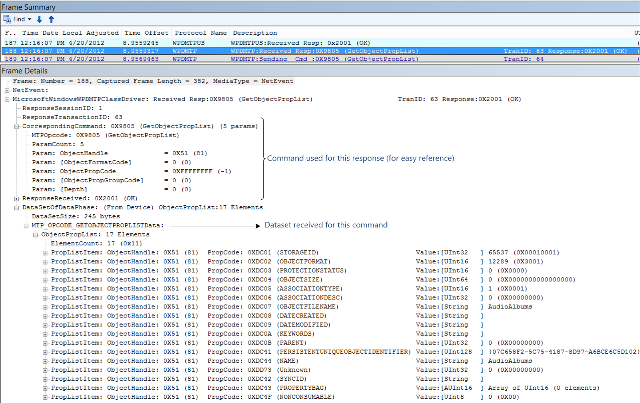
Task: Expand the PROPERTYBAG PropListItem
Action: [45, 388]
